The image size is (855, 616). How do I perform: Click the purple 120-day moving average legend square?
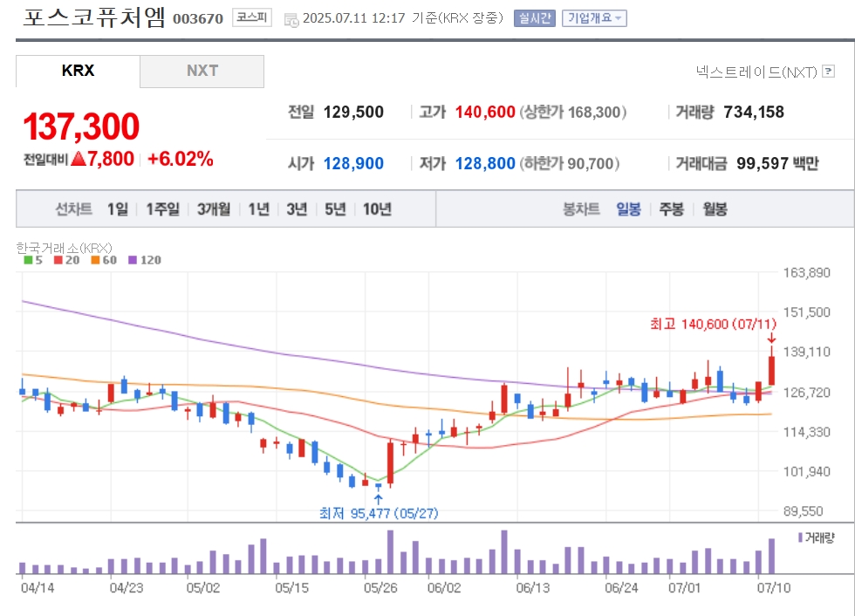point(133,260)
